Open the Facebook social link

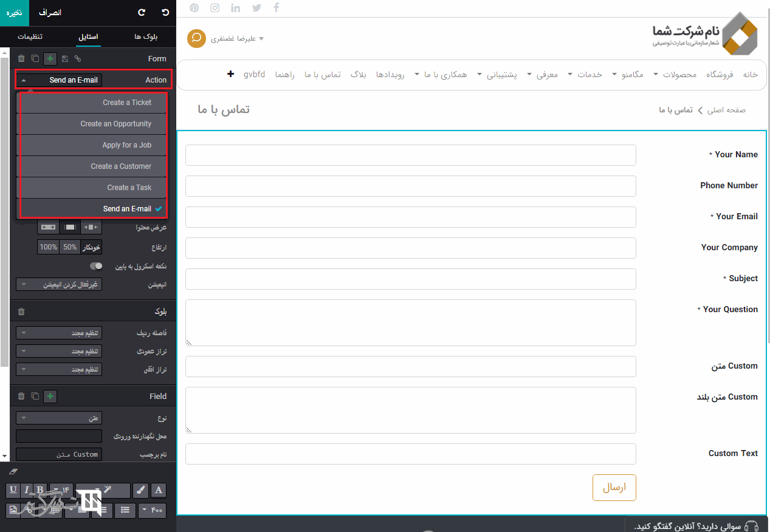point(277,8)
